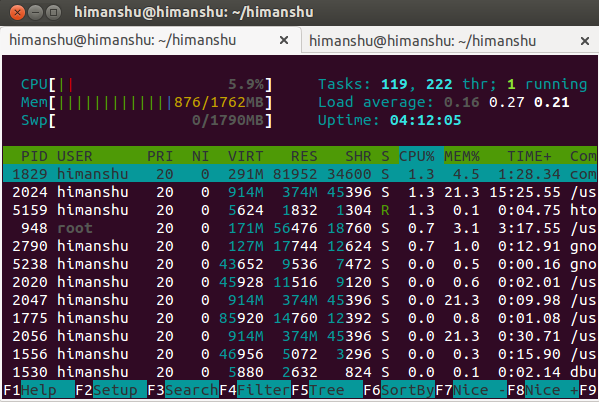Viewport: 599px width, 402px height.
Task: Open the F4 Filter option
Action: [255, 390]
